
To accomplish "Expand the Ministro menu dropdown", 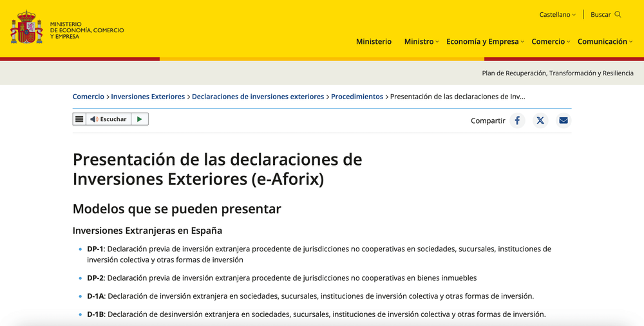I will click(x=421, y=41).
